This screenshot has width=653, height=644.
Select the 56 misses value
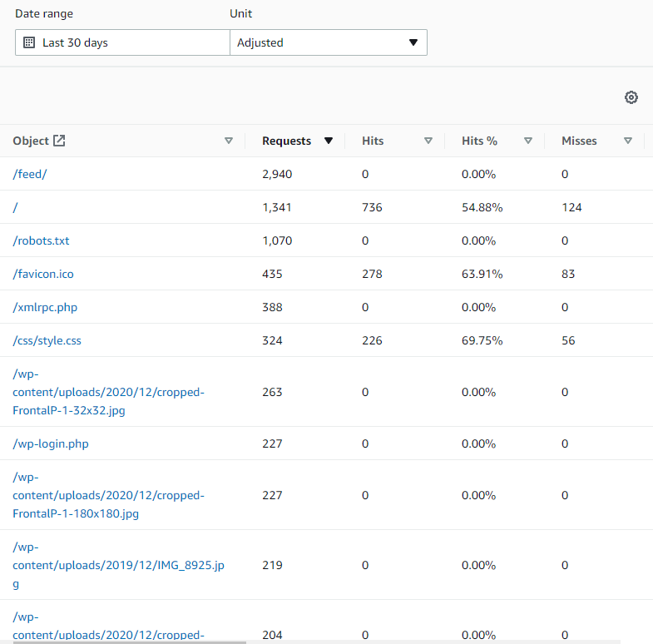tap(568, 340)
